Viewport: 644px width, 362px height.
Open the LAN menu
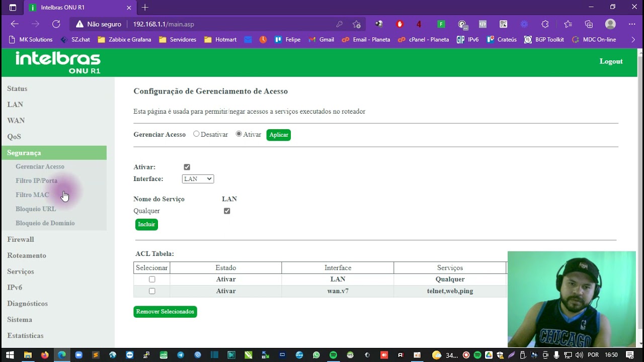[15, 105]
